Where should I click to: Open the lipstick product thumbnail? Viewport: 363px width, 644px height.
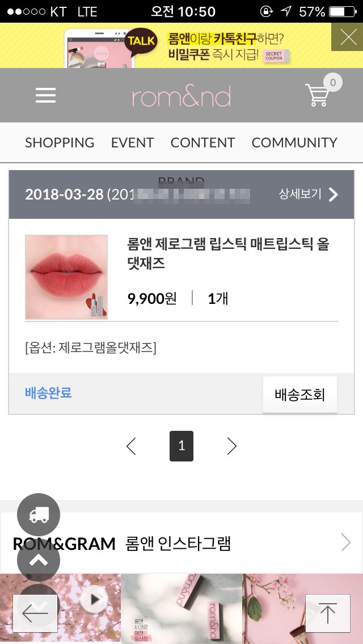tap(66, 277)
